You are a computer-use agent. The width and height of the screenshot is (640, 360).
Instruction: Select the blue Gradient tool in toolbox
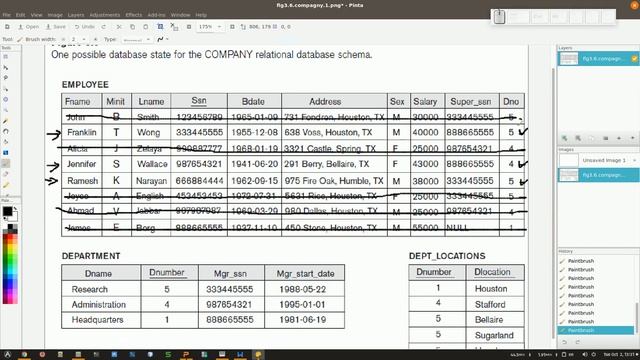(x=6, y=153)
